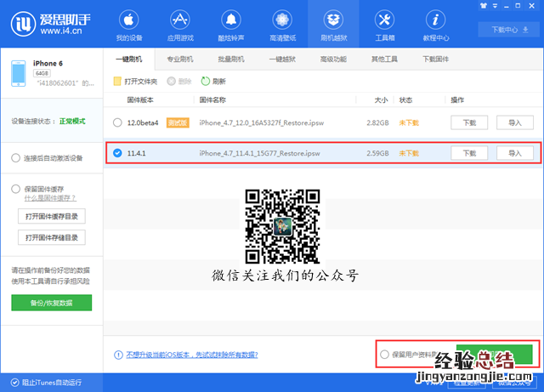Open 应用游戏 (Apps & Games) section
Image resolution: width=544 pixels, height=392 pixels.
pyautogui.click(x=180, y=26)
